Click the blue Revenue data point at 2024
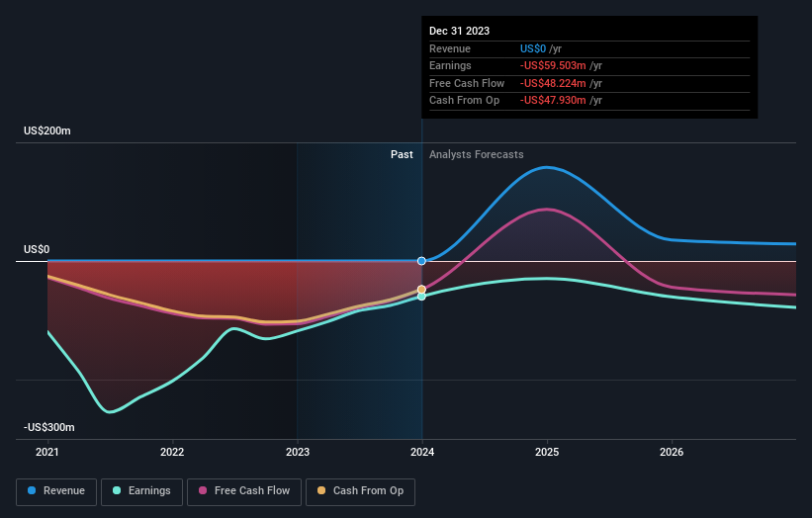 pyautogui.click(x=421, y=261)
